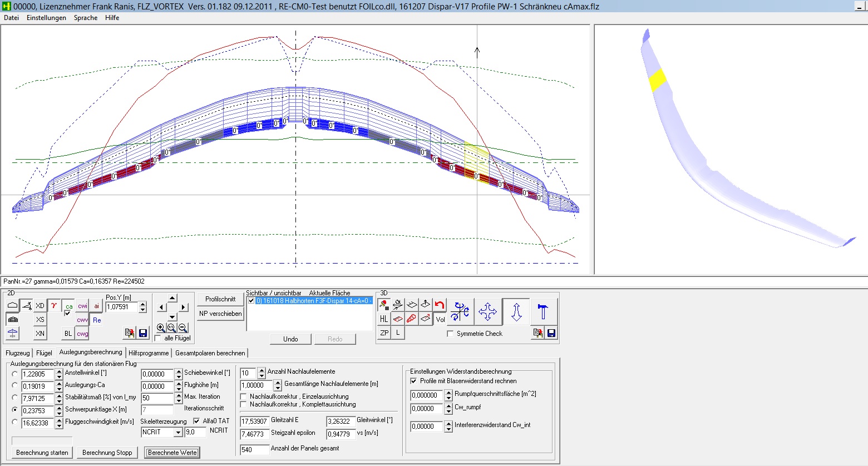Image resolution: width=868 pixels, height=466 pixels.
Task: Click the Berechnung starten button
Action: point(42,453)
